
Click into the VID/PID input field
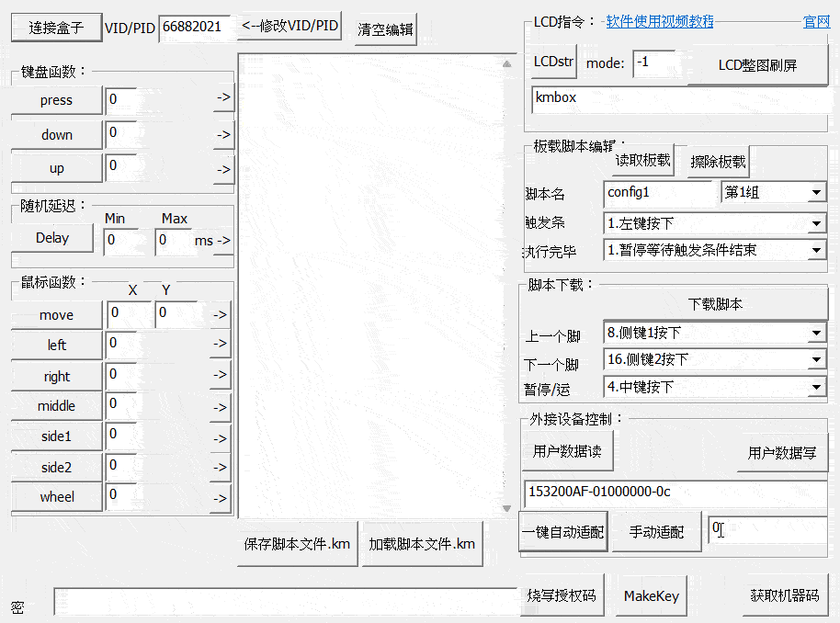click(195, 28)
